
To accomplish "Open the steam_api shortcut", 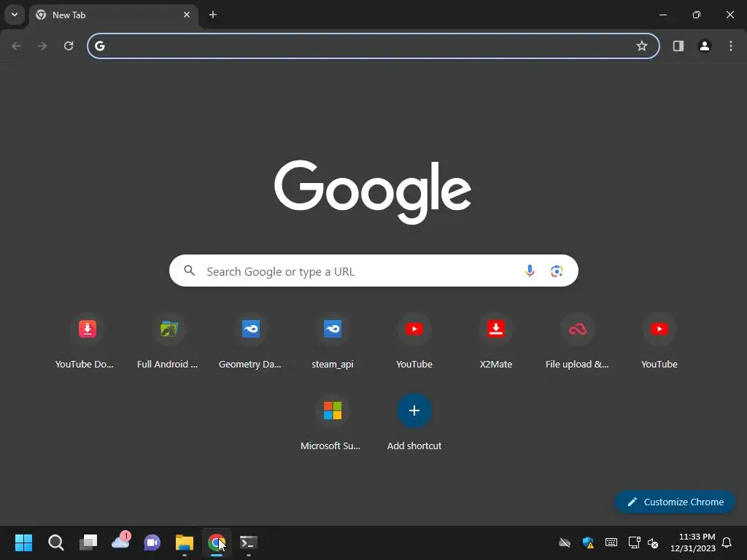I will (333, 342).
